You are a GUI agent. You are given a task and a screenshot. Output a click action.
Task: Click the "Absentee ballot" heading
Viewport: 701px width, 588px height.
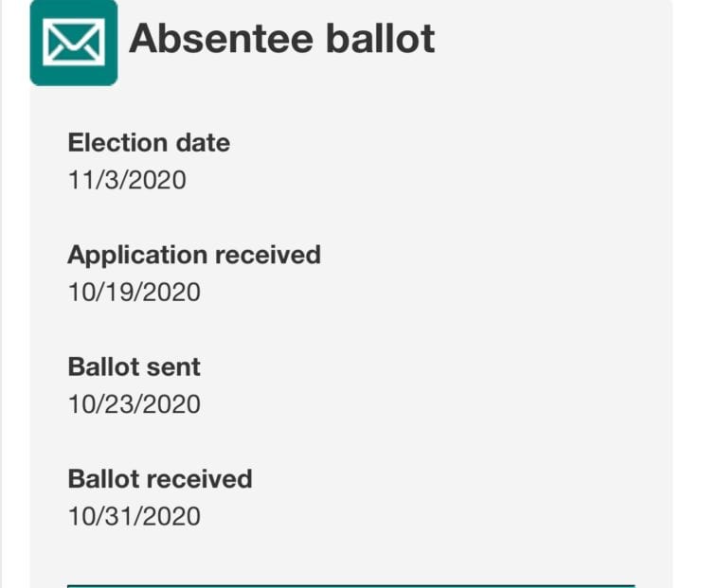pos(282,40)
